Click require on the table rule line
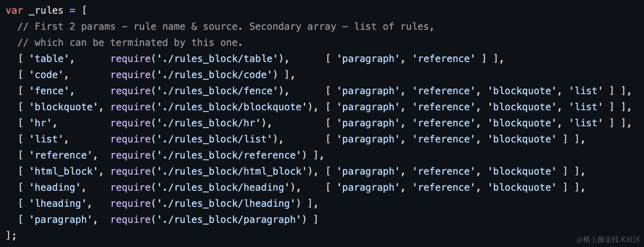Image resolution: width=644 pixels, height=247 pixels. point(130,59)
